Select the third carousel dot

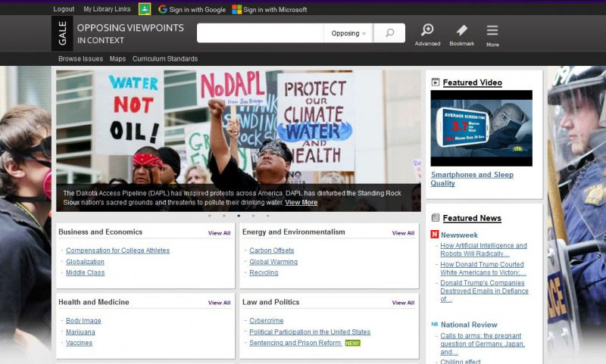tap(239, 216)
